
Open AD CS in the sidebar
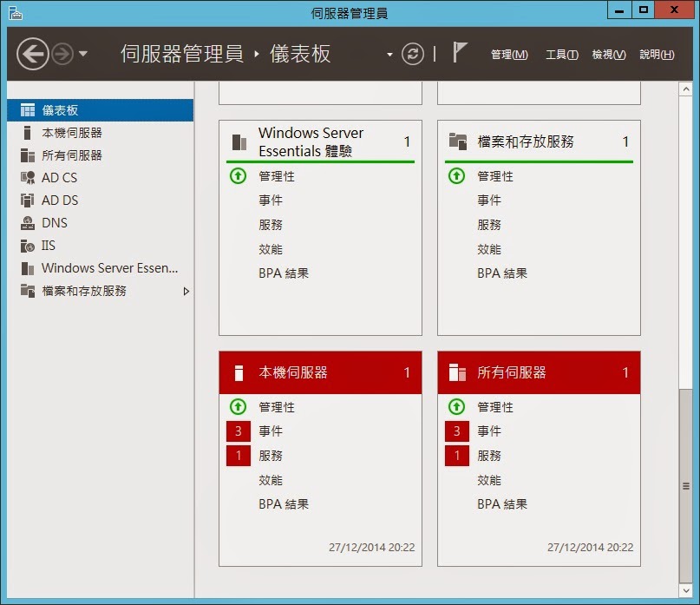101,178
